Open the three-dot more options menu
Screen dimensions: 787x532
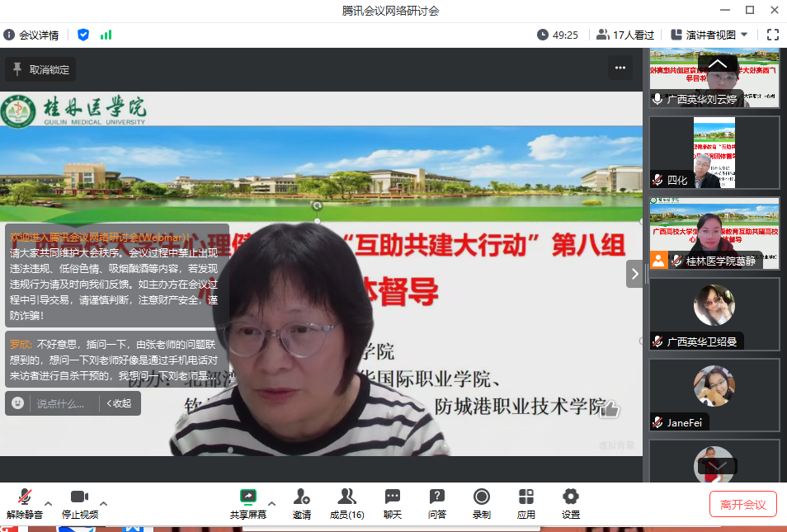tap(620, 68)
